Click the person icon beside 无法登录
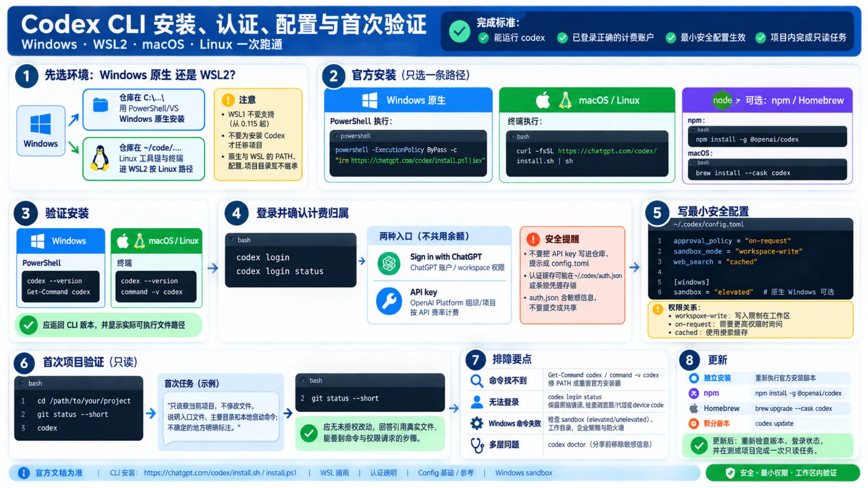Viewport: 868px width, 488px height. [x=477, y=402]
